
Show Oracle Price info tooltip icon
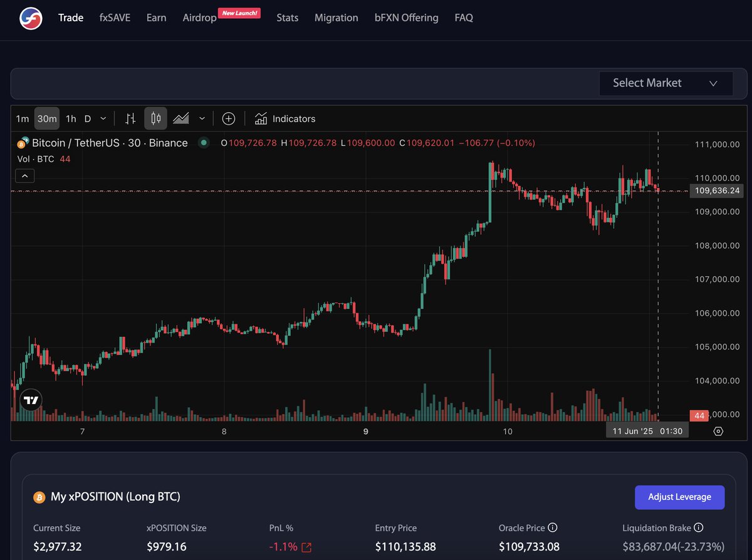(x=553, y=528)
